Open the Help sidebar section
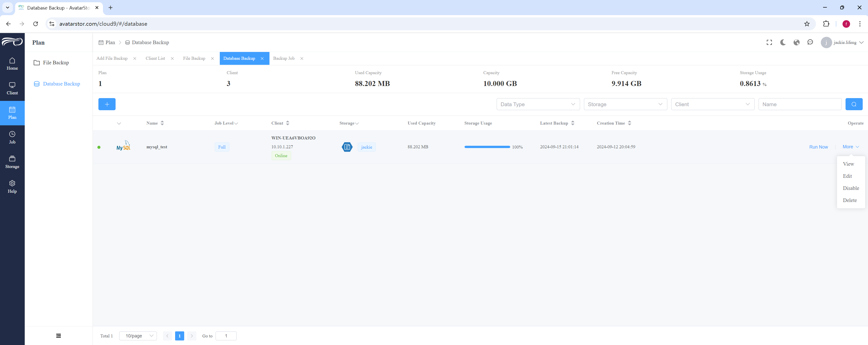The height and width of the screenshot is (345, 868). tap(12, 187)
